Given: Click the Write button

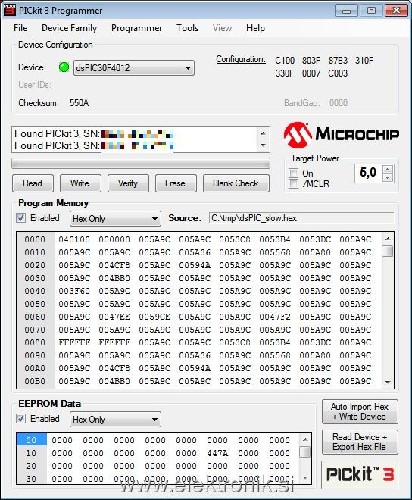Looking at the screenshot, I should [80, 183].
